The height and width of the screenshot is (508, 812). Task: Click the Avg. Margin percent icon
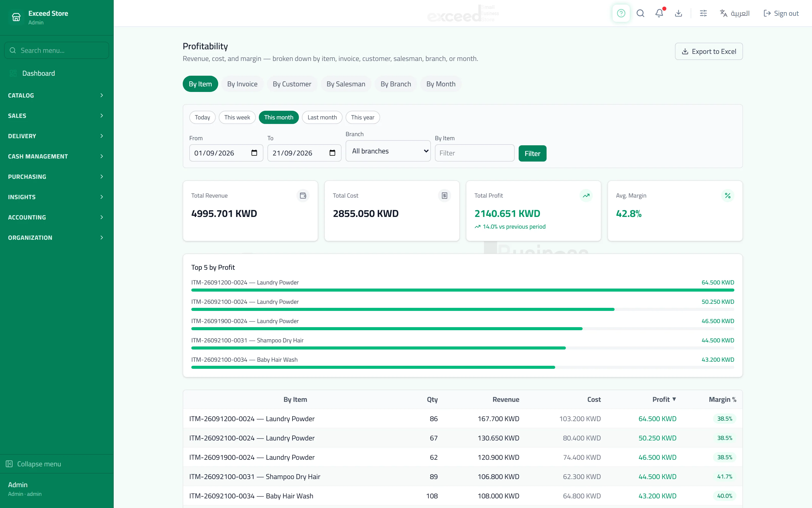pyautogui.click(x=728, y=196)
